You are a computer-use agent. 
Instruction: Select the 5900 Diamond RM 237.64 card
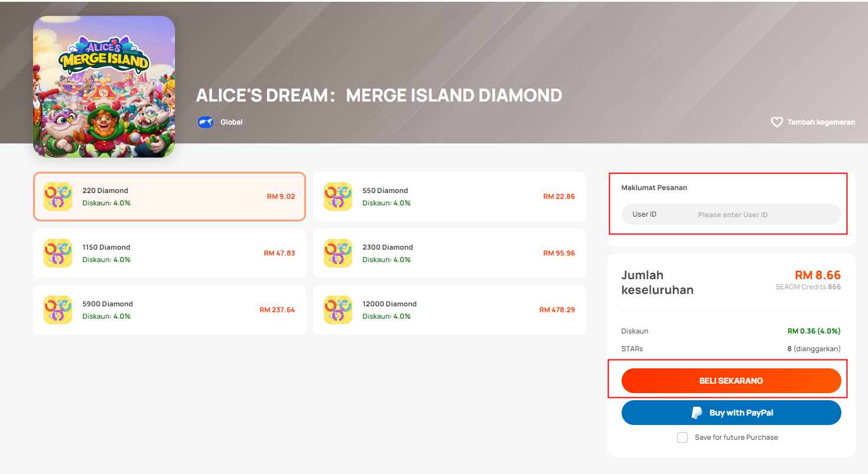[170, 310]
